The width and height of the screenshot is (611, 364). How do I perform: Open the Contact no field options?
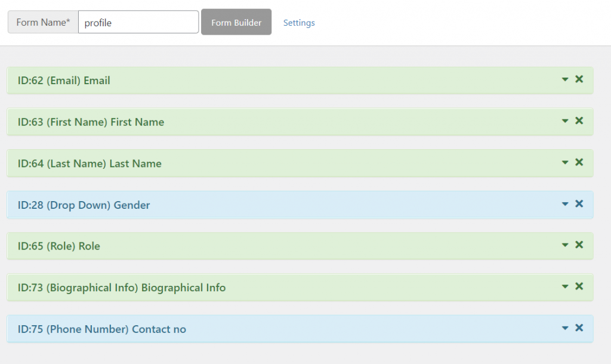point(564,328)
